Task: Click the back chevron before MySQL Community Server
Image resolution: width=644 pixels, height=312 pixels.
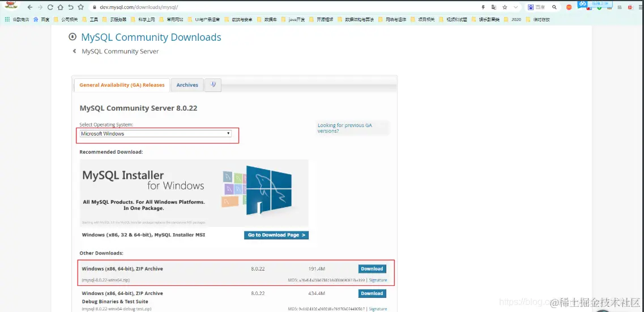Action: [x=74, y=52]
